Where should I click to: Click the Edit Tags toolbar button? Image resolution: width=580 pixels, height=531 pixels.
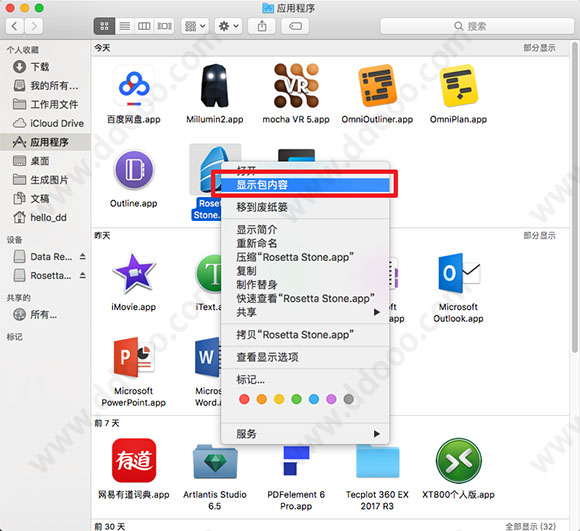295,26
